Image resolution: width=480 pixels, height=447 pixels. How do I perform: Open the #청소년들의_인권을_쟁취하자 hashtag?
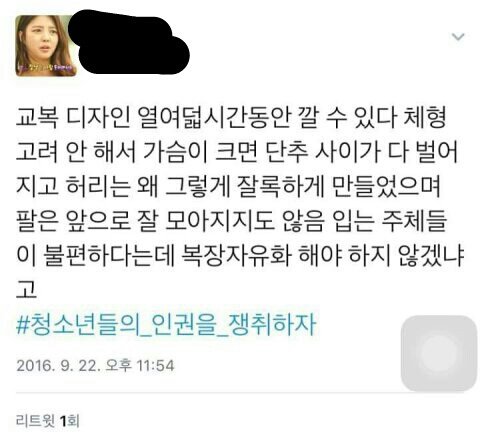point(166,325)
